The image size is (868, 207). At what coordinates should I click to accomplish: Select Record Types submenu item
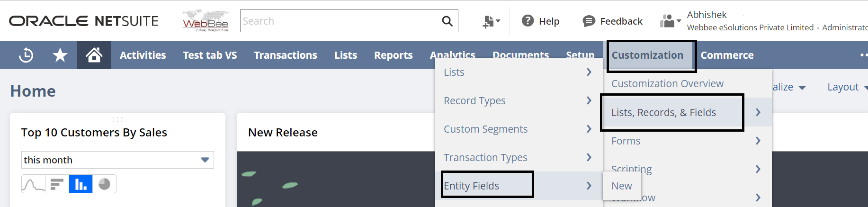pyautogui.click(x=474, y=100)
